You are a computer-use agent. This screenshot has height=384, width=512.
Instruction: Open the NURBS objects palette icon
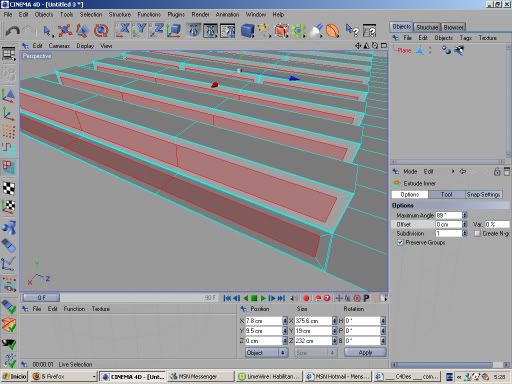(281, 31)
